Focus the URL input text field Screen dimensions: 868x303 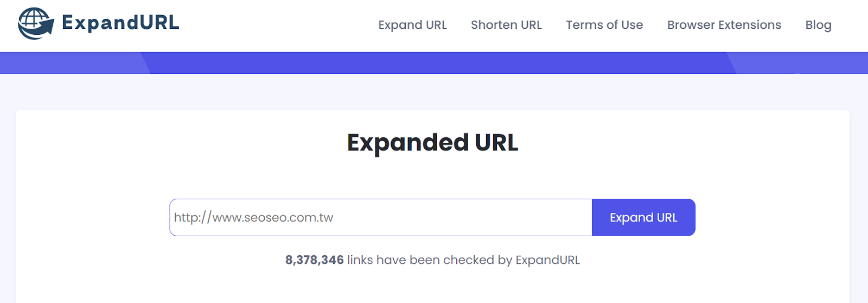[x=381, y=217]
